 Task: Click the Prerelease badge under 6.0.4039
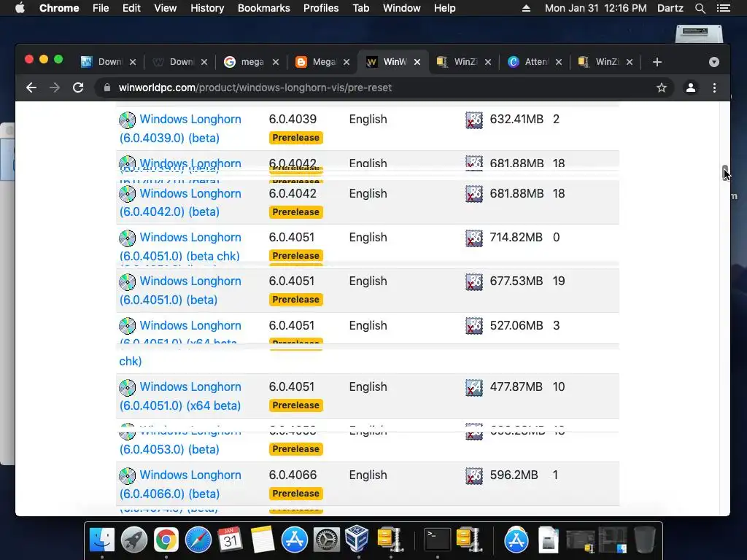coord(296,138)
